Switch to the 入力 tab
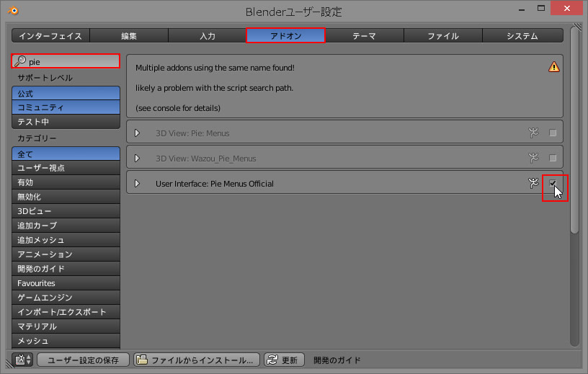Screen dimensions: 588x374 (208, 35)
